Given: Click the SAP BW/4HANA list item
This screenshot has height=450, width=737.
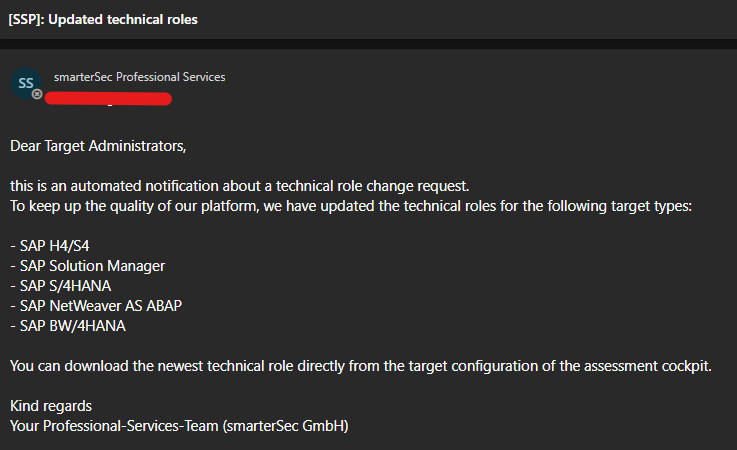Looking at the screenshot, I should tap(67, 325).
